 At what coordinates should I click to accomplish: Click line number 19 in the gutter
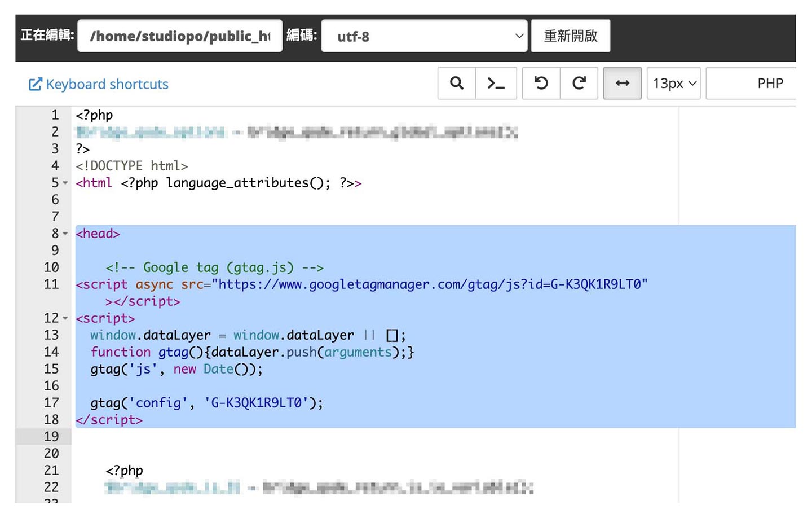pos(51,437)
